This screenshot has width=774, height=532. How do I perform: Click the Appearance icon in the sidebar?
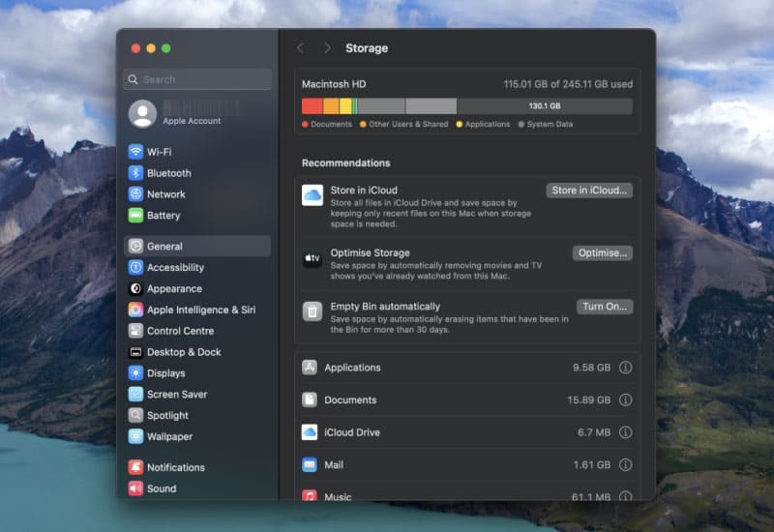pyautogui.click(x=135, y=288)
